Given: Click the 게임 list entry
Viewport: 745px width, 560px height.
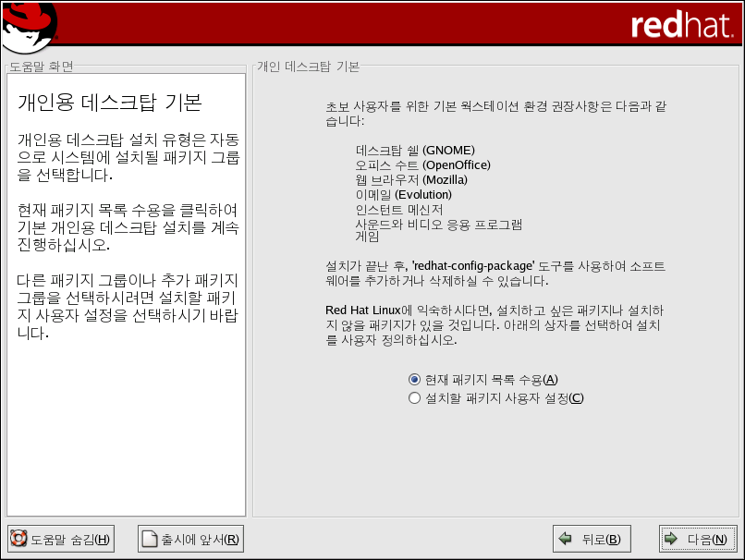Looking at the screenshot, I should point(367,237).
